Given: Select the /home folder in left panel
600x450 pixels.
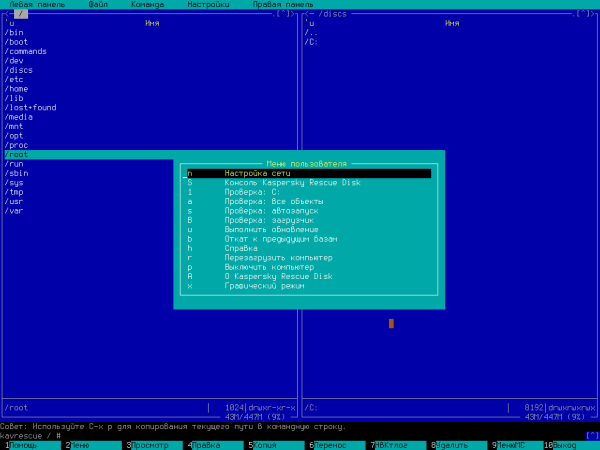Looking at the screenshot, I should point(16,88).
